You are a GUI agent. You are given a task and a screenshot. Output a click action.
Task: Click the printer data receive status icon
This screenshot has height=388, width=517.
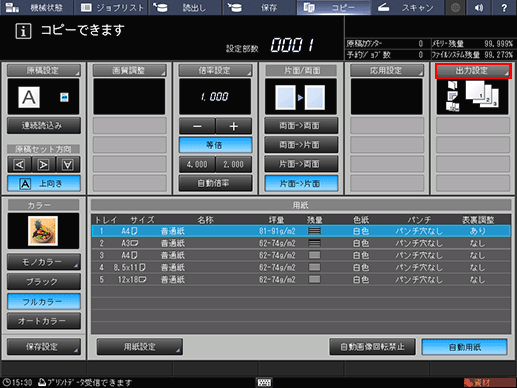pyautogui.click(x=42, y=382)
